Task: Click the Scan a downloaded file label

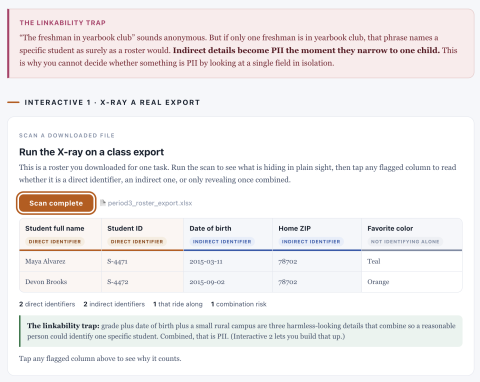Action: [67, 135]
